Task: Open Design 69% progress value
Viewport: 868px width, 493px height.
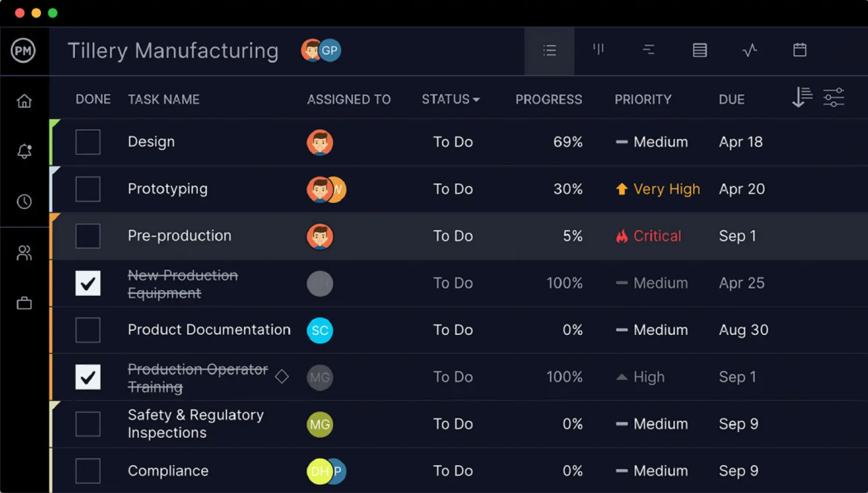Action: [568, 142]
